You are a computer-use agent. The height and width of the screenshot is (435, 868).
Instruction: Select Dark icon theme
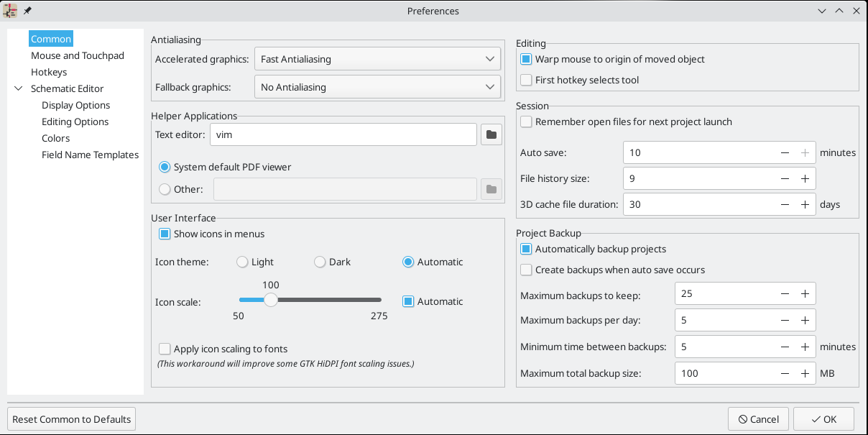[x=320, y=262]
